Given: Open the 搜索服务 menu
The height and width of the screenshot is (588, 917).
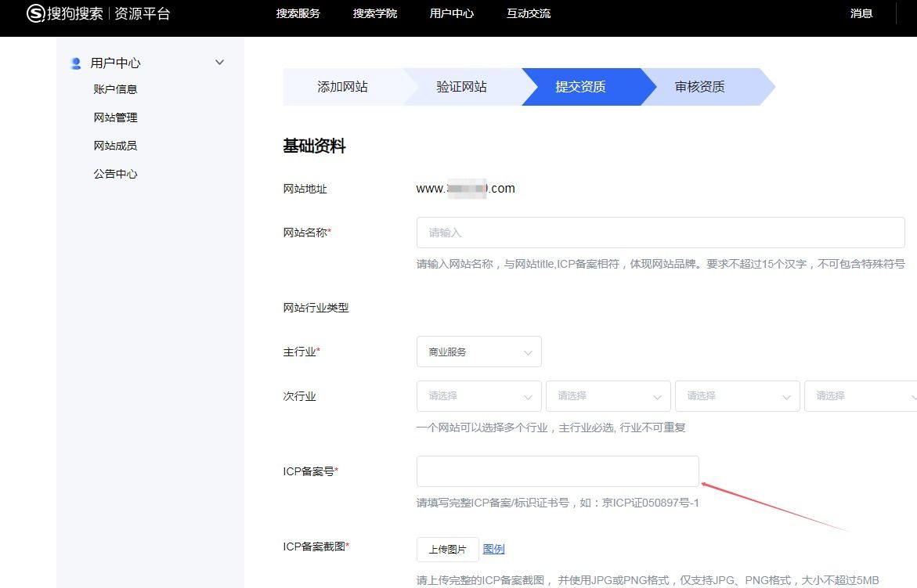Looking at the screenshot, I should point(298,13).
